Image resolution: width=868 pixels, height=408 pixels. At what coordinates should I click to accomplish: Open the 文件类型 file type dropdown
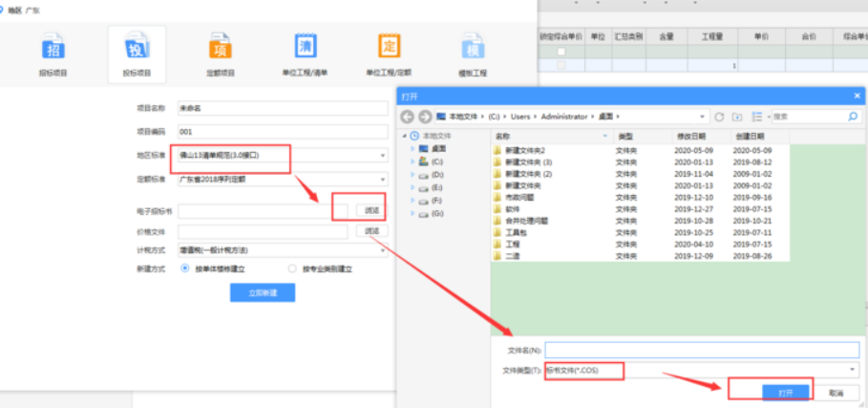[851, 370]
